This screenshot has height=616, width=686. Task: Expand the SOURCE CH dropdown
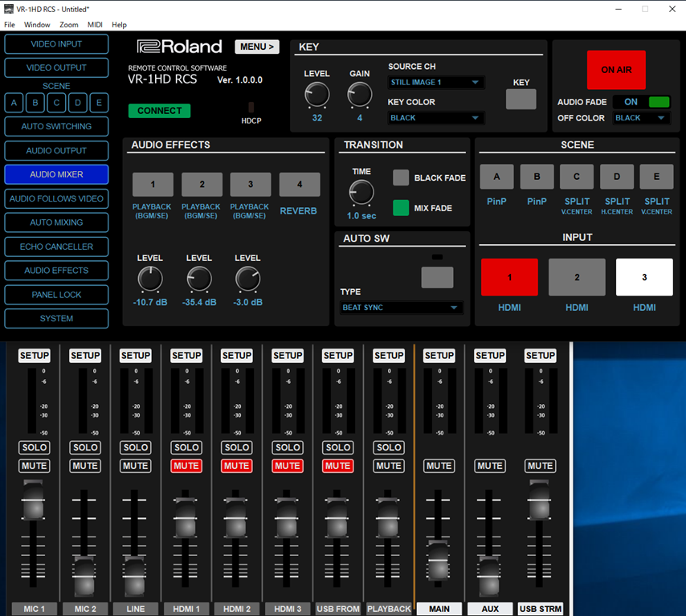tap(435, 82)
